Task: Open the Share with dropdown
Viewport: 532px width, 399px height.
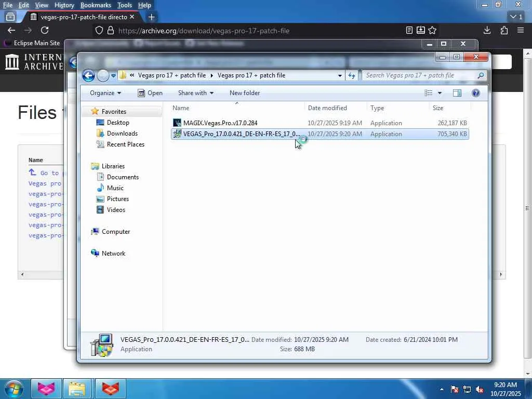Action: (196, 93)
